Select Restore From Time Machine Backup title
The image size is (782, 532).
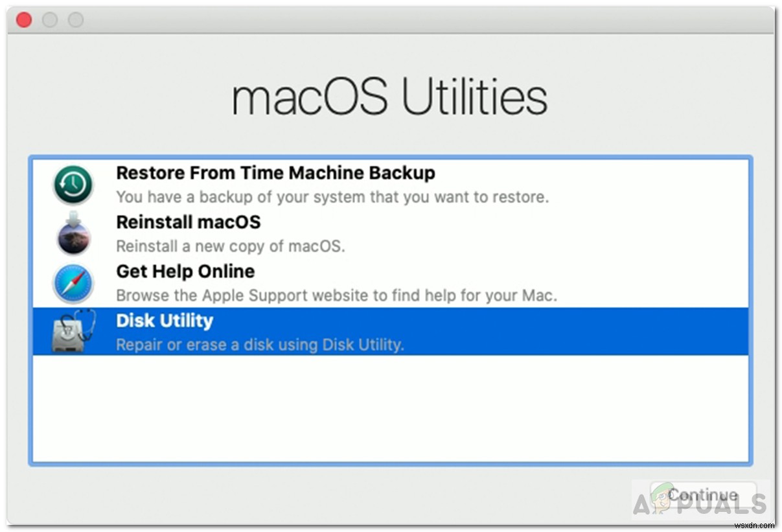(x=275, y=173)
